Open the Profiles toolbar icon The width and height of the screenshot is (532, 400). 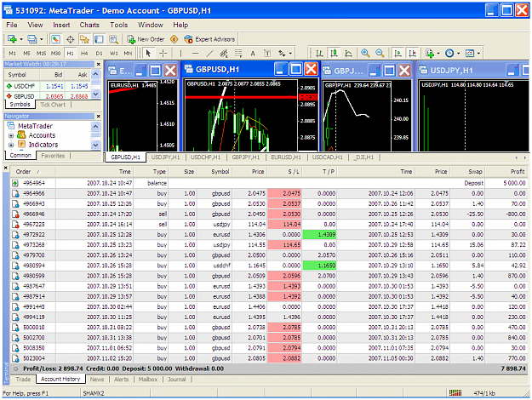coord(31,39)
